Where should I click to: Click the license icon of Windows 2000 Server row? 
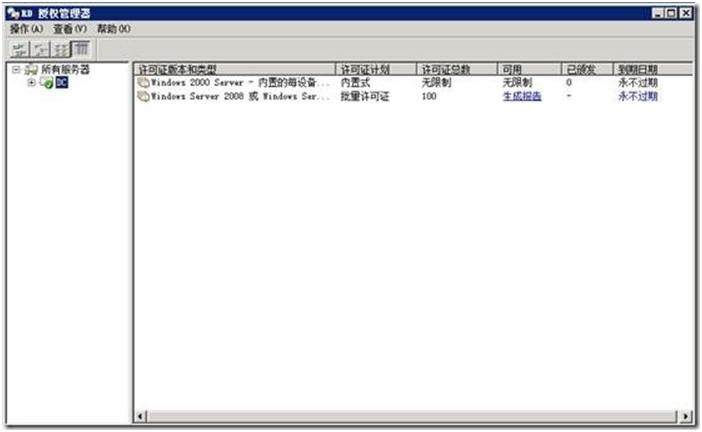143,83
